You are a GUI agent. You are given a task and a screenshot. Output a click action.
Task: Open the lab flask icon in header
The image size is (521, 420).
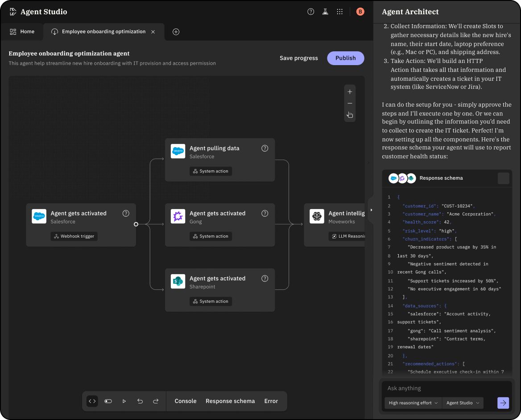(x=325, y=12)
